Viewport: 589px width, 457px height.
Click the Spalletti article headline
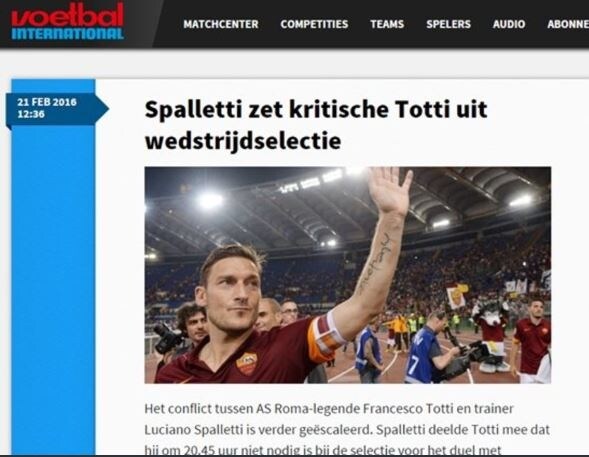pos(316,125)
